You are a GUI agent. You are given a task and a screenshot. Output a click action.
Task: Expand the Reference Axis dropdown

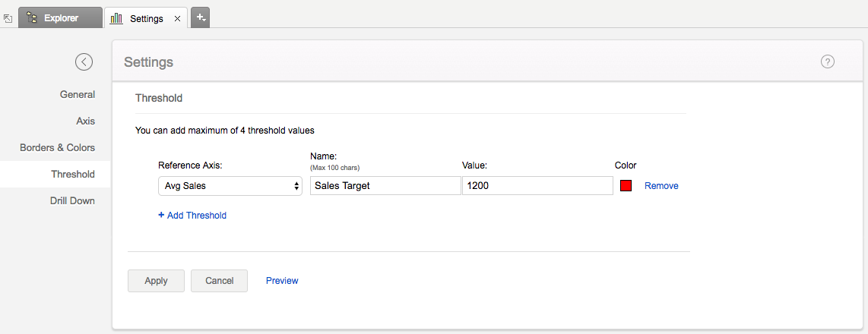[x=230, y=186]
